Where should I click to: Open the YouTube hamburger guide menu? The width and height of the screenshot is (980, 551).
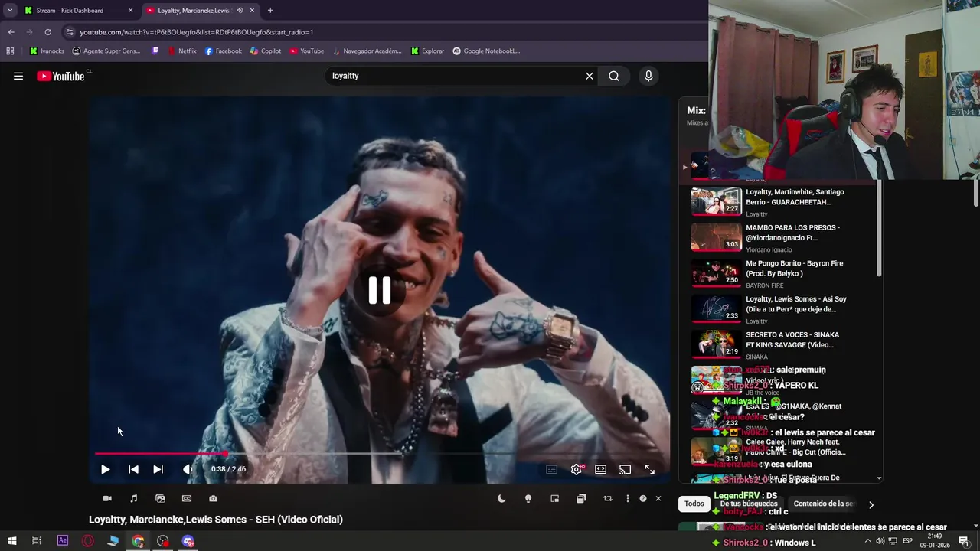[18, 76]
